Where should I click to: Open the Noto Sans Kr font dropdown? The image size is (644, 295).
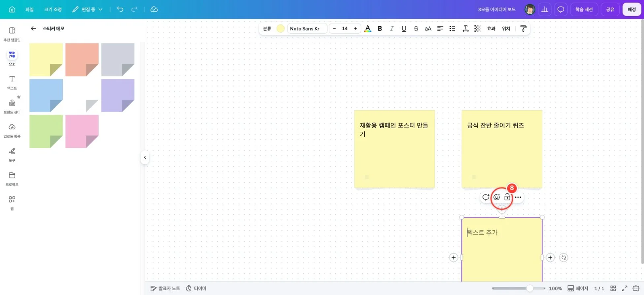307,29
